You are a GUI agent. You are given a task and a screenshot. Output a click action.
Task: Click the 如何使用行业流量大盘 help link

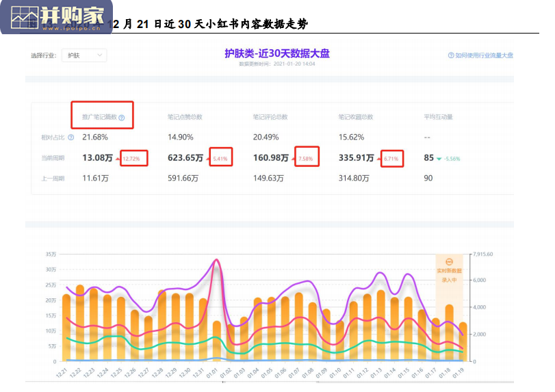(x=484, y=55)
